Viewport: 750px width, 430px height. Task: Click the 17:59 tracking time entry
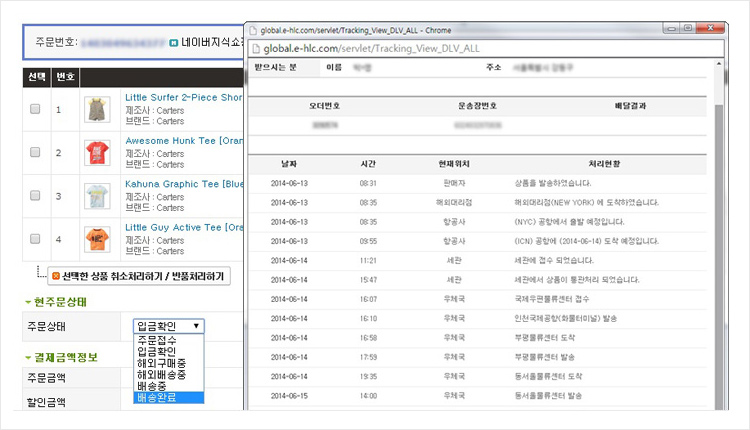pos(368,357)
